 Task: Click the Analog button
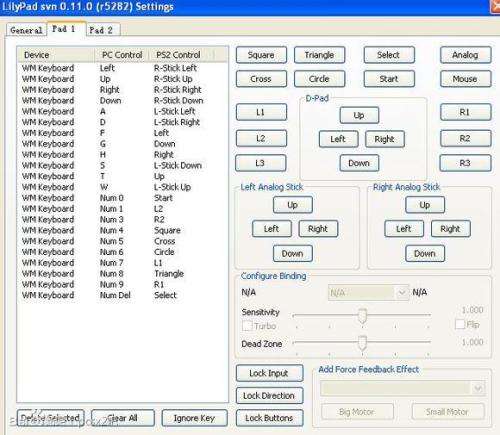[x=465, y=55]
